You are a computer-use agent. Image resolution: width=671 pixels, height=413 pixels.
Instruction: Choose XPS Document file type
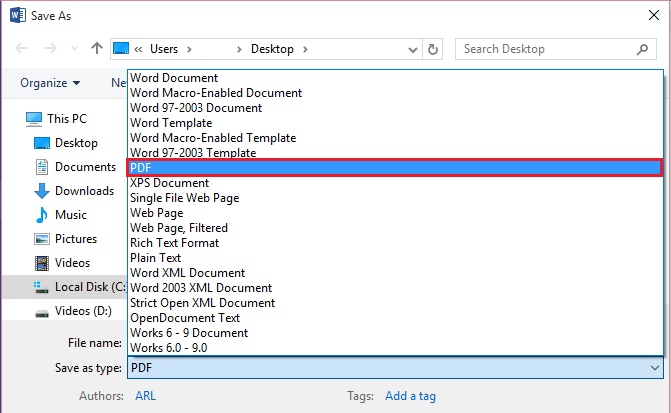(x=395, y=183)
